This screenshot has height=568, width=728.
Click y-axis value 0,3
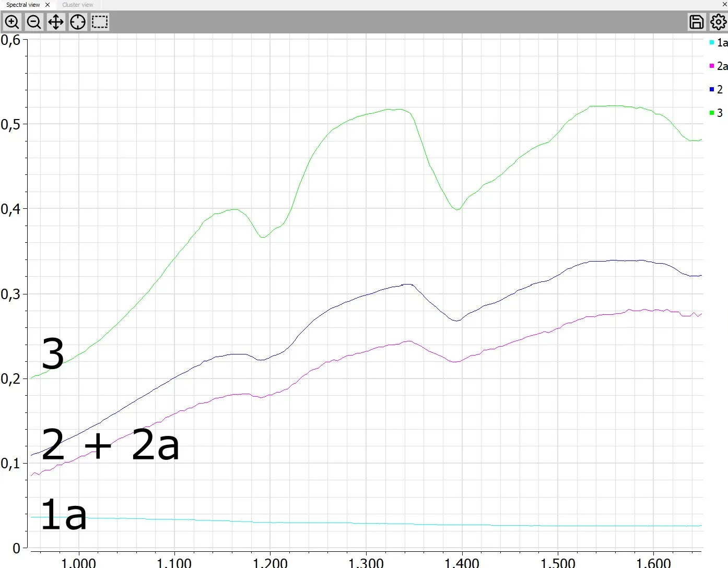10,294
